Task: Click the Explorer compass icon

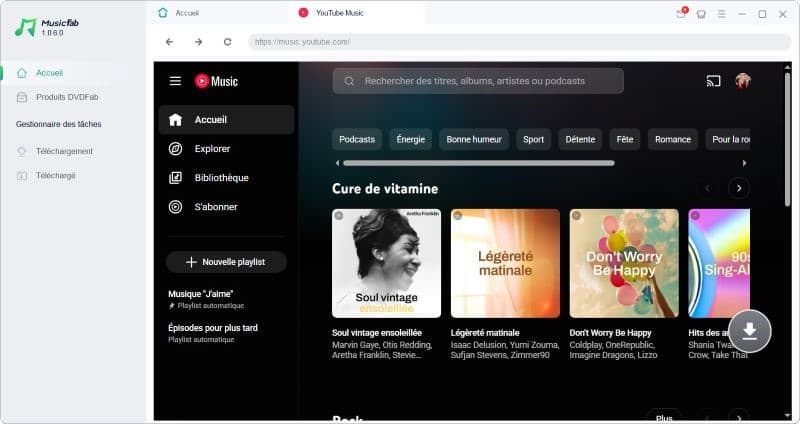Action: coord(176,149)
